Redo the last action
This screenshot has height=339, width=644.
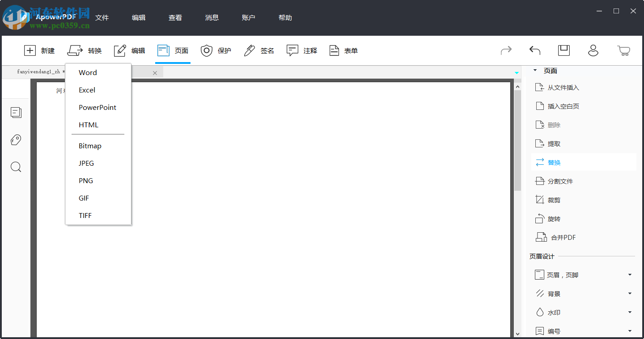(x=506, y=50)
